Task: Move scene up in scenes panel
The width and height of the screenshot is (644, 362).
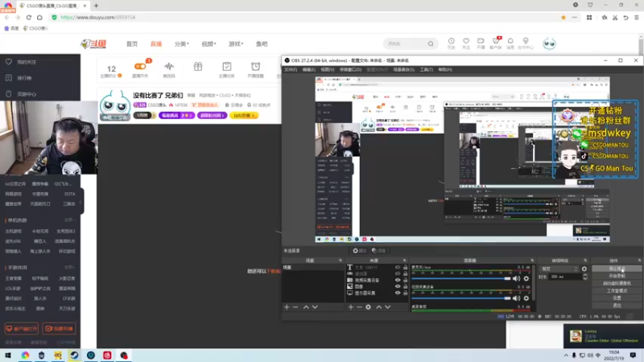Action: tap(306, 307)
